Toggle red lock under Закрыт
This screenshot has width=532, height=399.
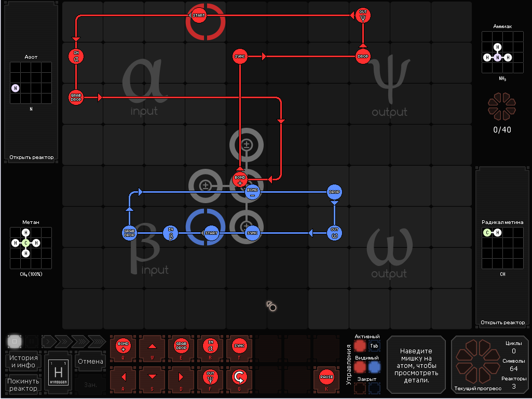(360, 388)
